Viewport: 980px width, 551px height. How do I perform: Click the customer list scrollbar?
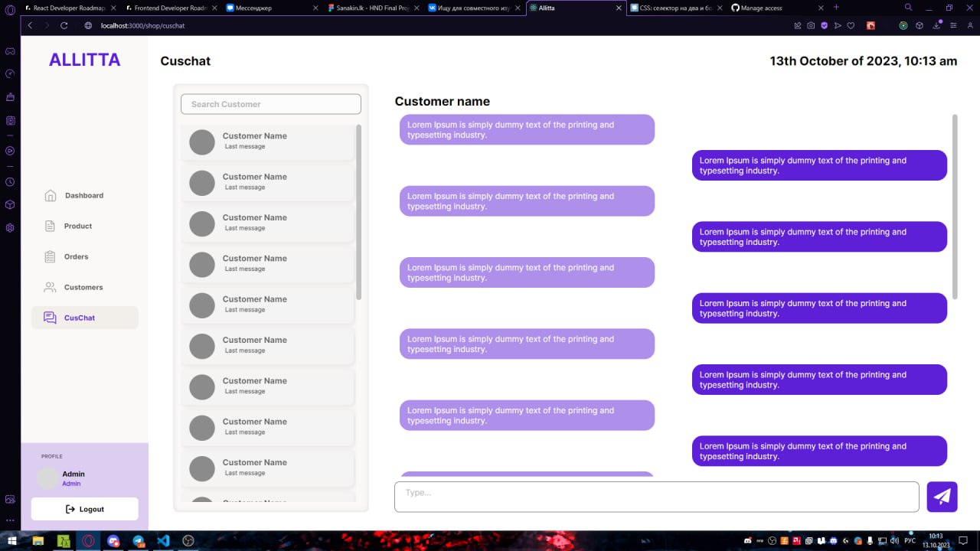pos(359,212)
